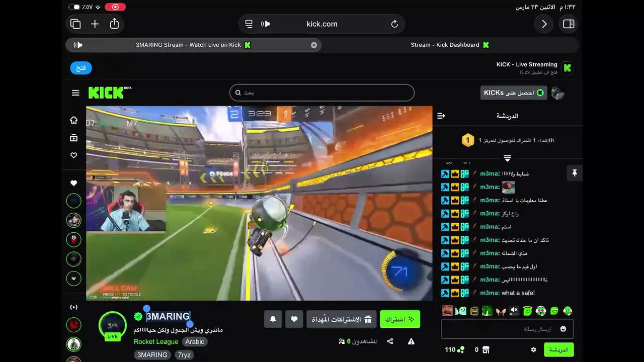Tap the Safari share icon

tap(114, 24)
